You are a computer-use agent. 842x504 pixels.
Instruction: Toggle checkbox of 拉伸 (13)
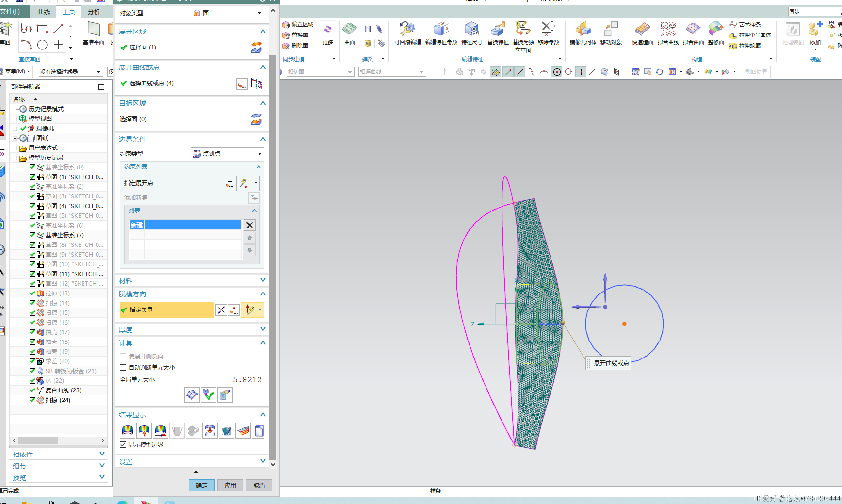click(x=32, y=293)
